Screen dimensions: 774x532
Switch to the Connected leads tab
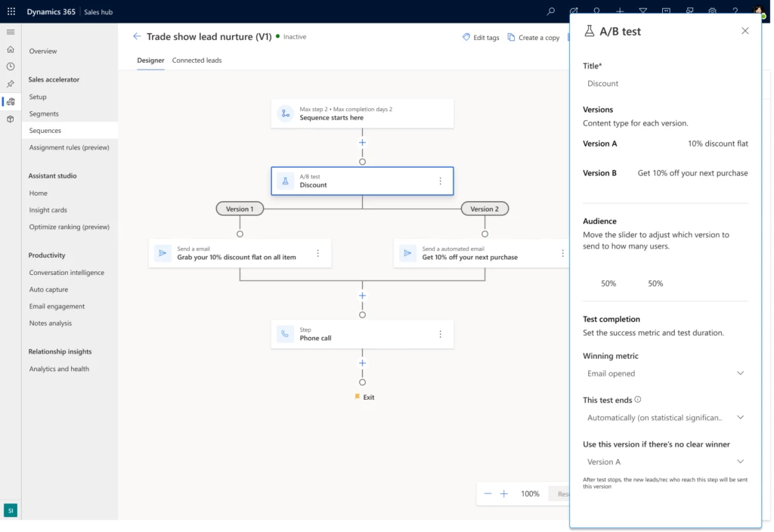click(197, 60)
